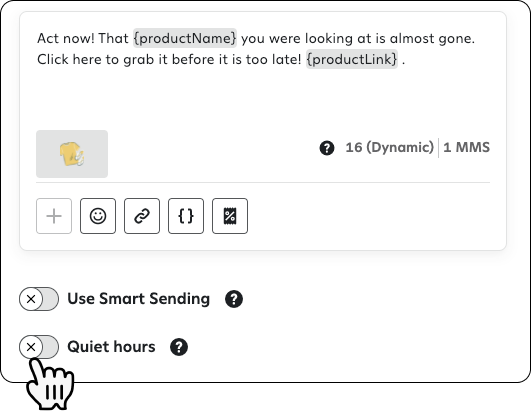Add a discount code with percent icon
Screen dimensions: 531x413
pyautogui.click(x=230, y=216)
